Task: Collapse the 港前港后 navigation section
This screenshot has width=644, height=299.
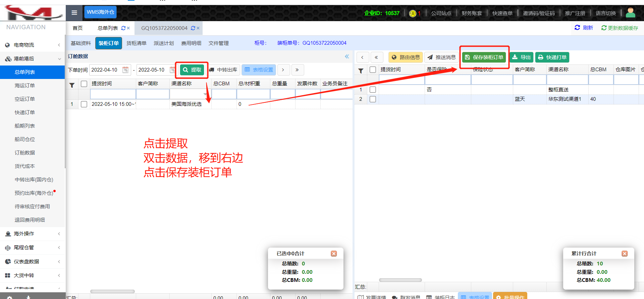Action: 33,59
